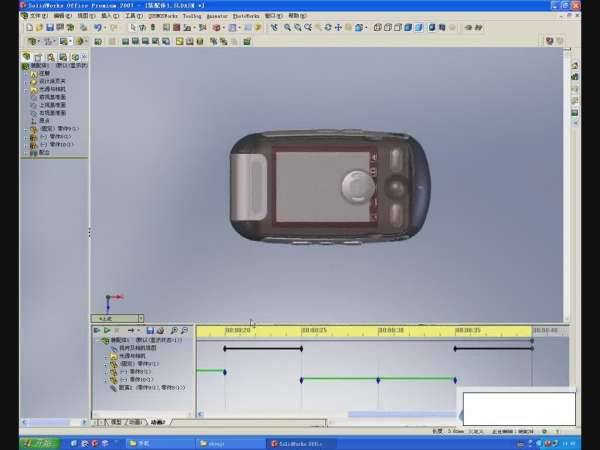Viewport: 600px width, 450px height.
Task: Click the PropertyManager tab icon
Action: pos(38,57)
